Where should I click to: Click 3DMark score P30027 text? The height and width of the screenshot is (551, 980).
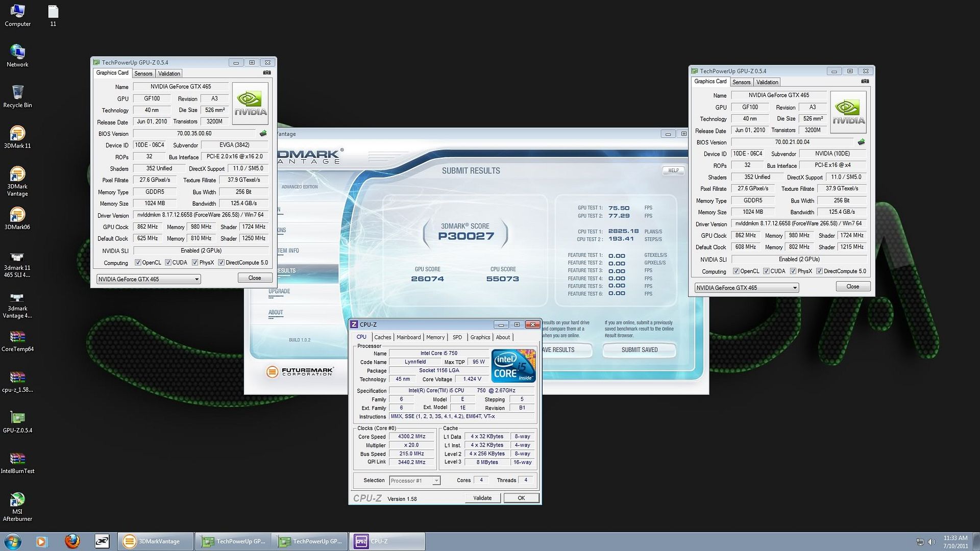point(466,236)
